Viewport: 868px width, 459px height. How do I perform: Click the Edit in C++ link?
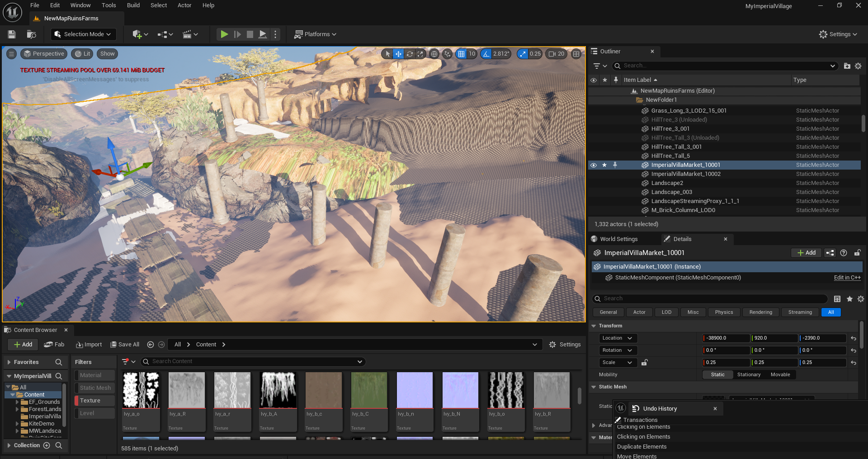point(847,278)
